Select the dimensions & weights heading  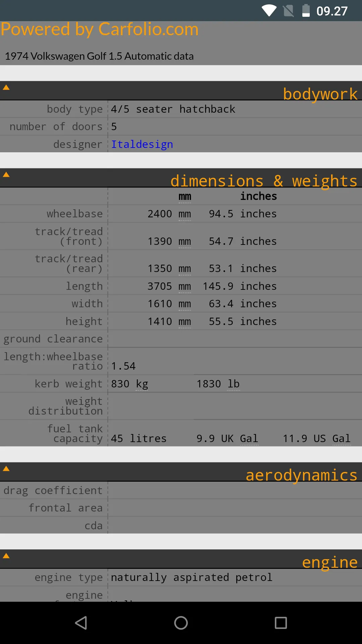pyautogui.click(x=264, y=181)
